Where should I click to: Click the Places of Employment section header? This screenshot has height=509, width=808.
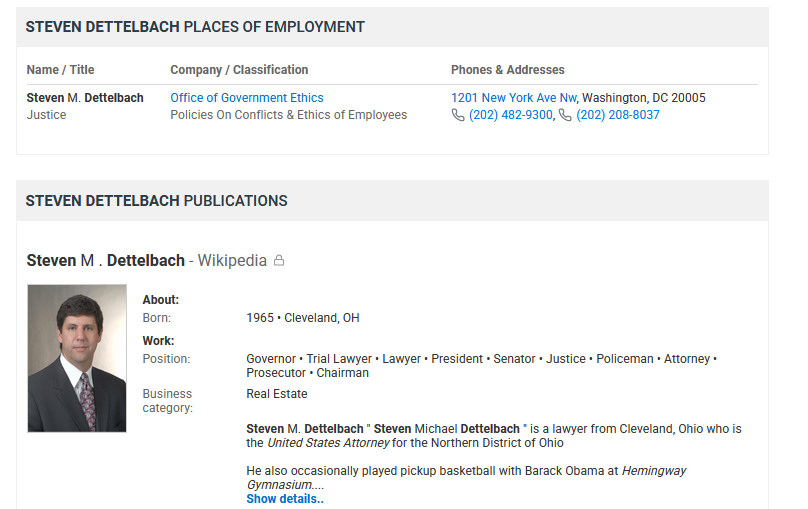(x=195, y=27)
